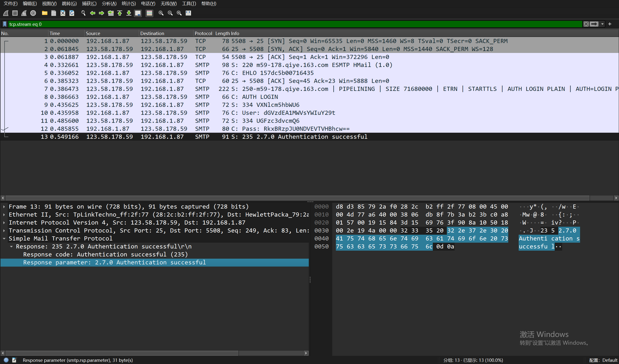The height and width of the screenshot is (364, 619).
Task: Collapse the Simple Mail Transfer Protocol node
Action: click(x=4, y=239)
